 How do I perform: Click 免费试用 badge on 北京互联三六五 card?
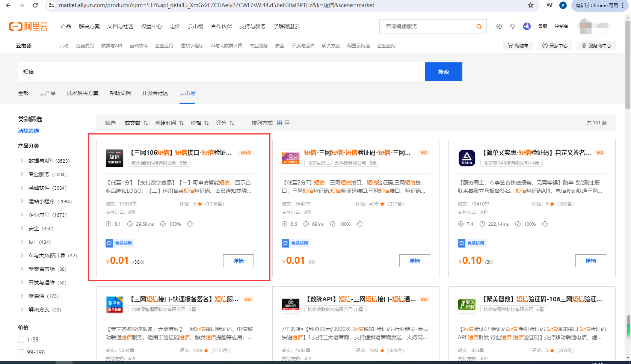[296, 243]
